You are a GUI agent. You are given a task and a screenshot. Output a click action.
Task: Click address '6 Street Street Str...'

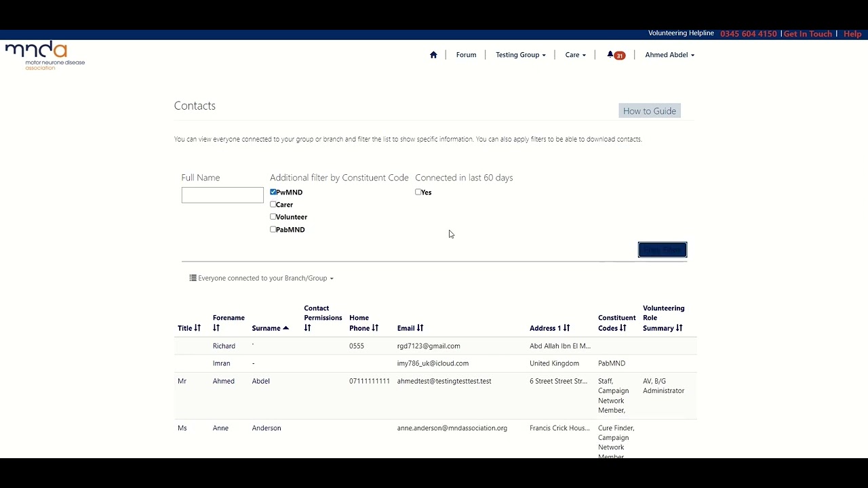pyautogui.click(x=559, y=381)
